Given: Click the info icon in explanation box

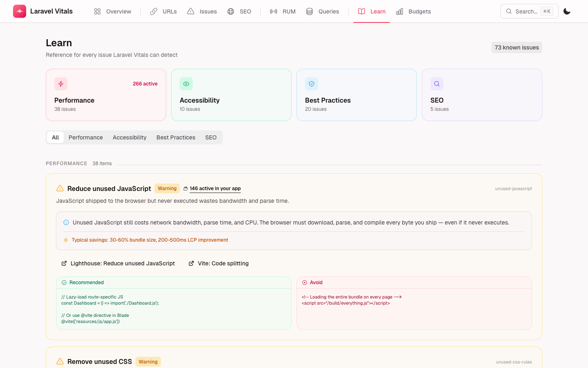Looking at the screenshot, I should tap(66, 222).
